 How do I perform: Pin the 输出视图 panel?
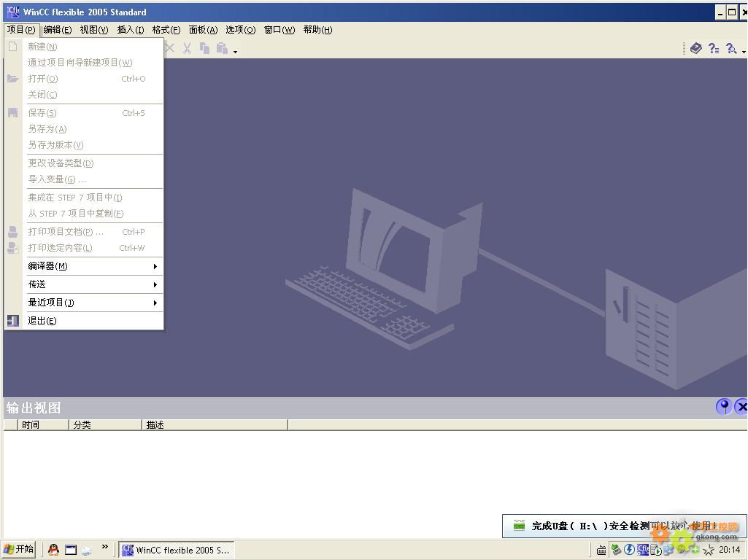pos(724,407)
